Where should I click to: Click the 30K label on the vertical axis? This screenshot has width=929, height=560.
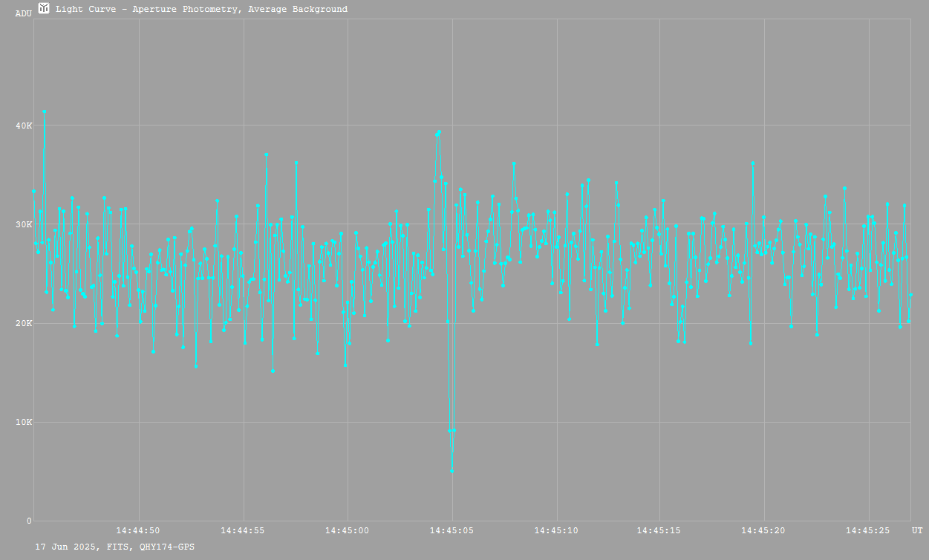(x=24, y=224)
